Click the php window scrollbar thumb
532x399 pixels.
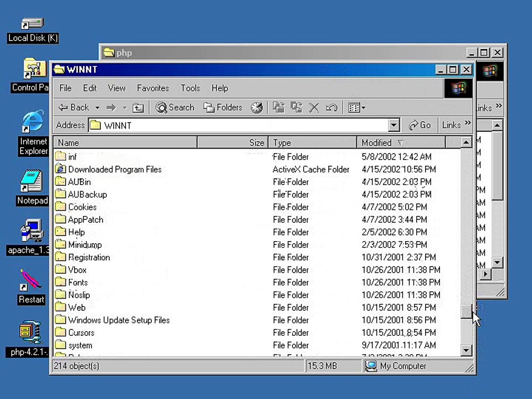click(497, 166)
